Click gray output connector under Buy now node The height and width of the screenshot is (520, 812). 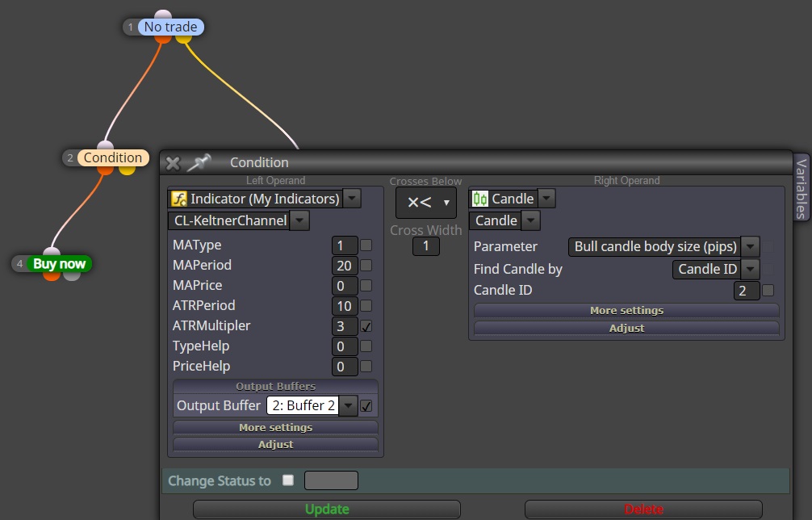tap(72, 275)
